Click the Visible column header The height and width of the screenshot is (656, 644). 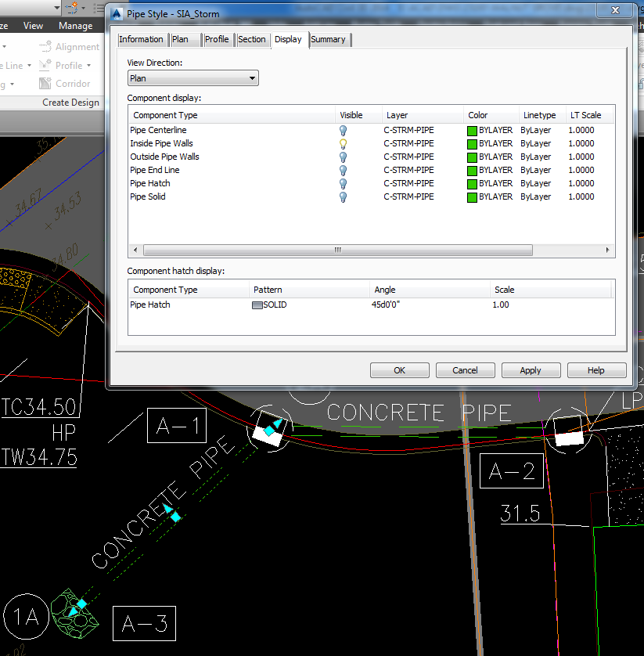coord(358,115)
